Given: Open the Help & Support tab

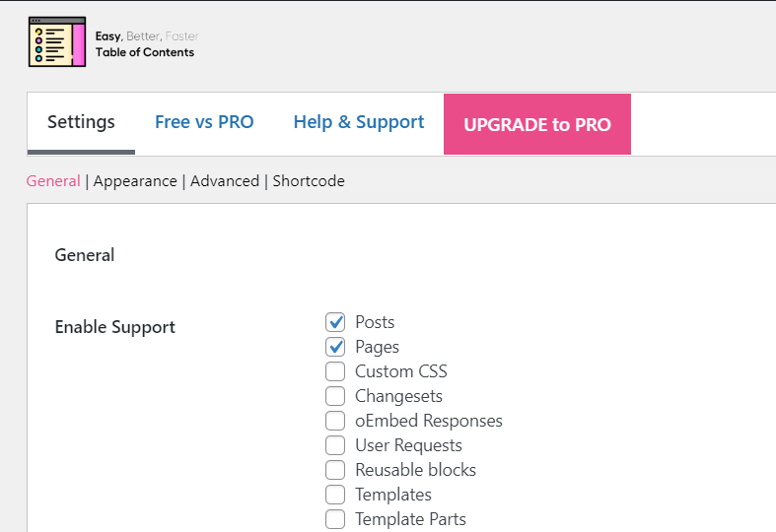Looking at the screenshot, I should pyautogui.click(x=359, y=122).
